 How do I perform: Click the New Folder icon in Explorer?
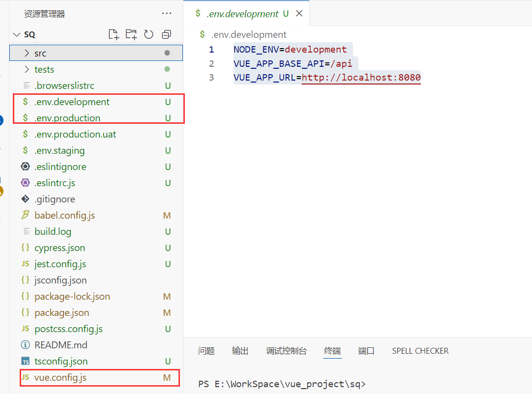(x=131, y=34)
